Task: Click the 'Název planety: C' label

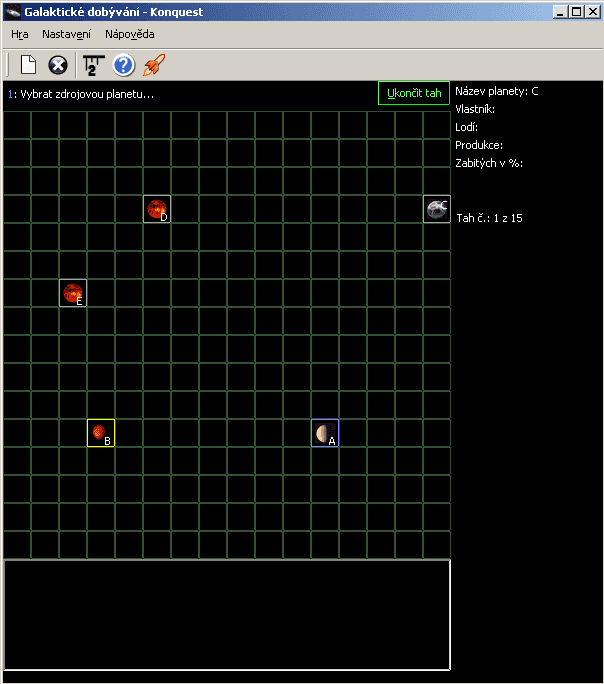Action: pyautogui.click(x=497, y=91)
